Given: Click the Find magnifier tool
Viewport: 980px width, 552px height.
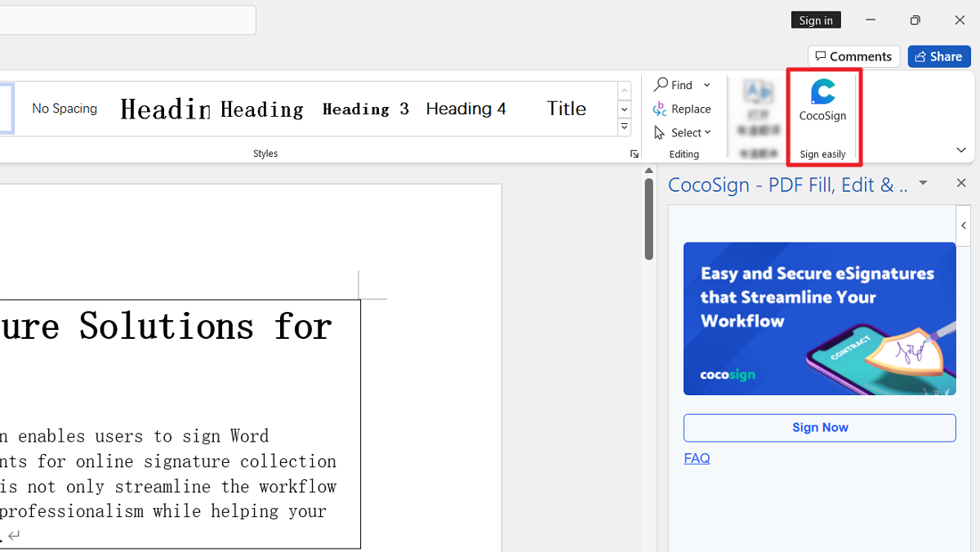Looking at the screenshot, I should (x=674, y=85).
